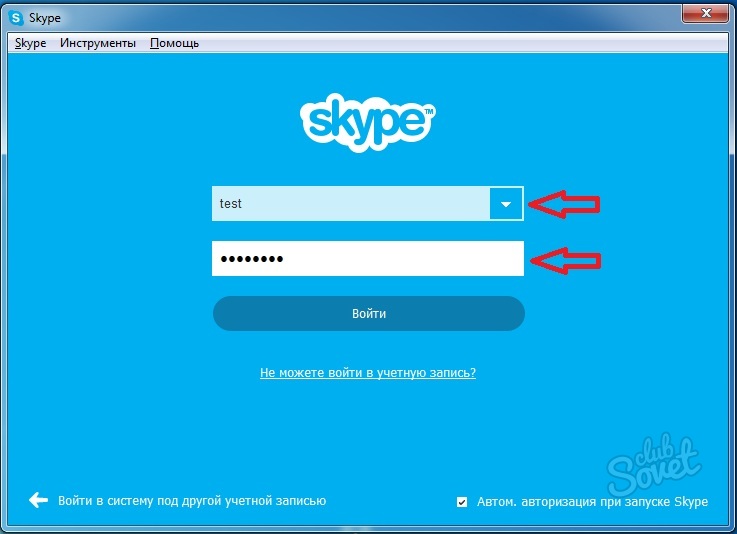Image resolution: width=737 pixels, height=534 pixels.
Task: Close the Skype window
Action: click(706, 13)
